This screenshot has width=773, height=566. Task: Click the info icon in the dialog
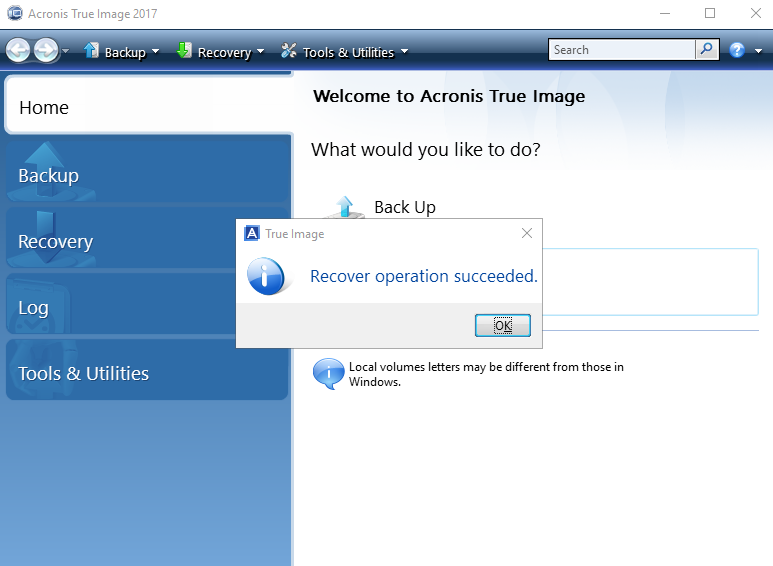tap(267, 276)
